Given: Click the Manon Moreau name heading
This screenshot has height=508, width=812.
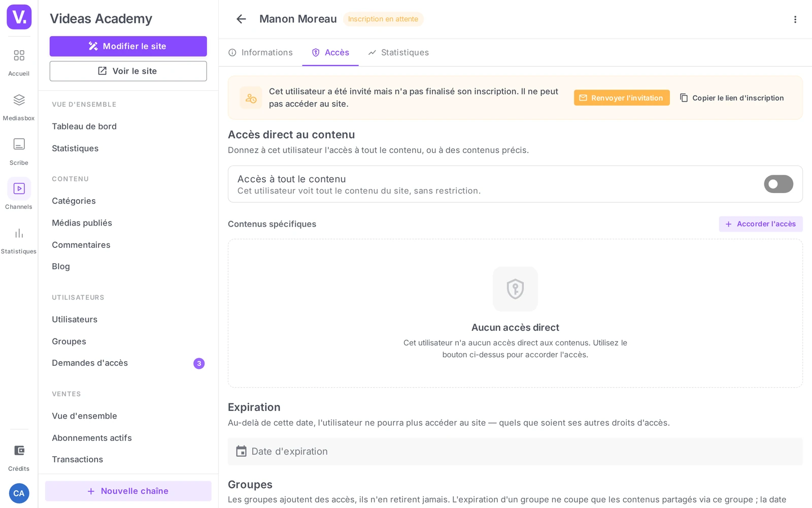Looking at the screenshot, I should pyautogui.click(x=298, y=19).
